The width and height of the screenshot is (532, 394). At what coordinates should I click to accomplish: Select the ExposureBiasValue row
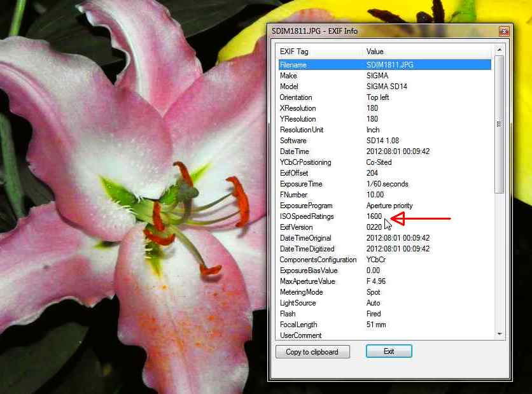coord(385,271)
